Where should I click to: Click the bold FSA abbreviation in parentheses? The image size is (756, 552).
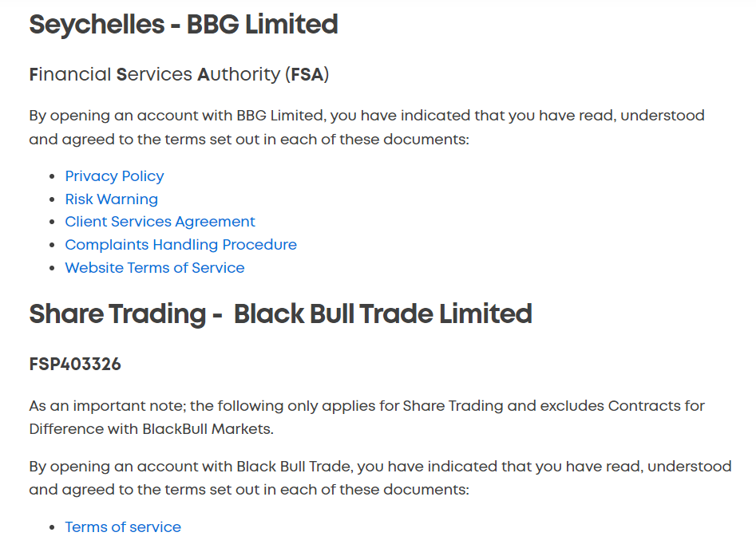(307, 75)
